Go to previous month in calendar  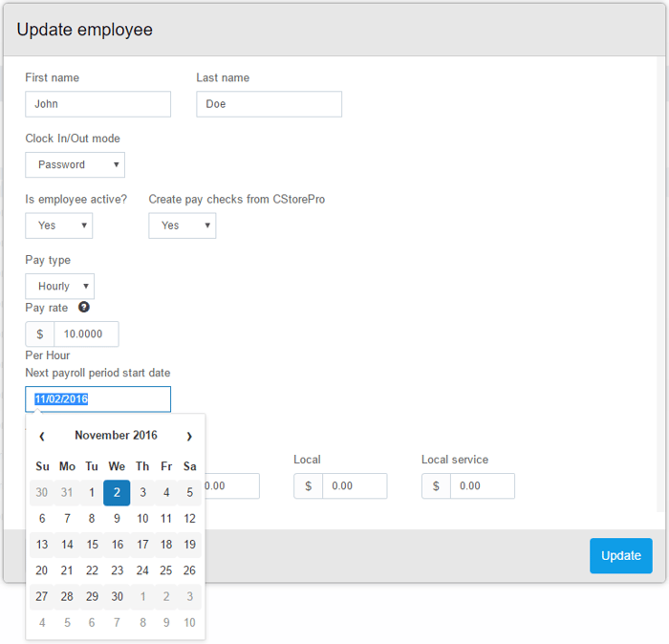42,436
